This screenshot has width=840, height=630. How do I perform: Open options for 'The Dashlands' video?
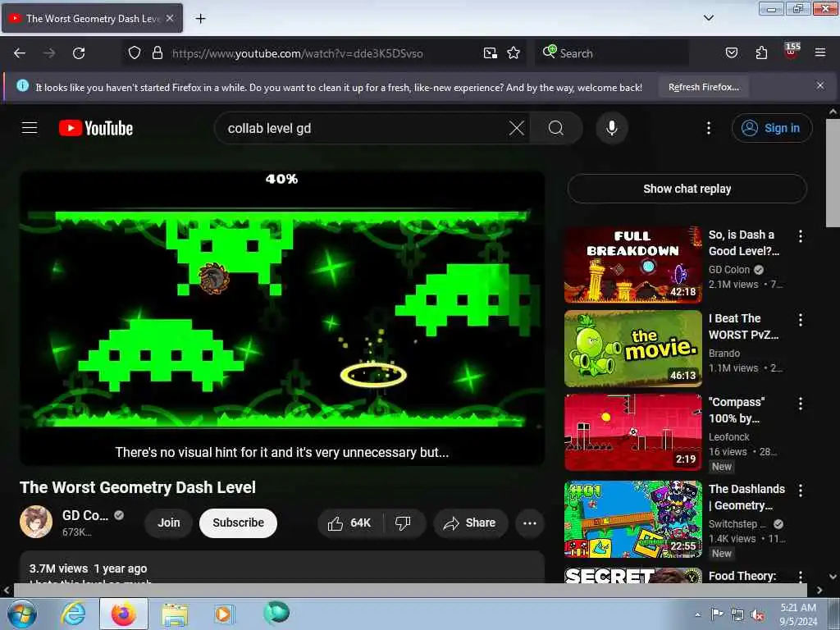[801, 491]
